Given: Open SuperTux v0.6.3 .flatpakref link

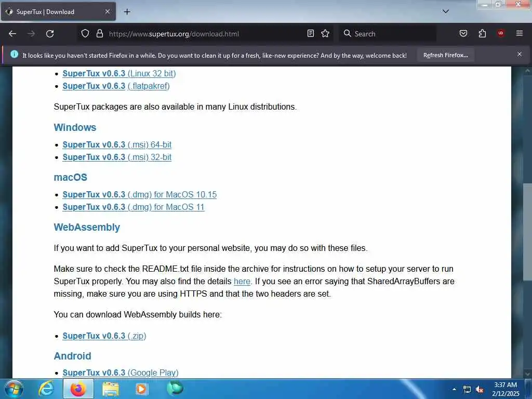Looking at the screenshot, I should coord(116,86).
